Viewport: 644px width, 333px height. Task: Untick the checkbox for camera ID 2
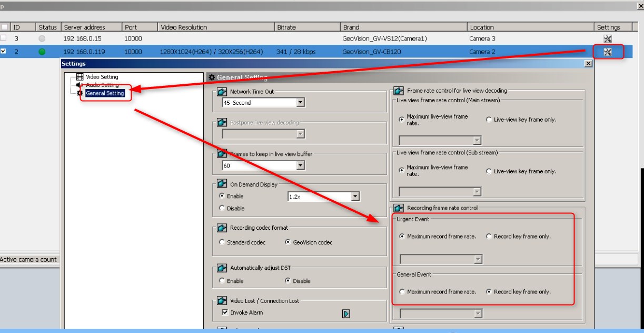tap(4, 52)
